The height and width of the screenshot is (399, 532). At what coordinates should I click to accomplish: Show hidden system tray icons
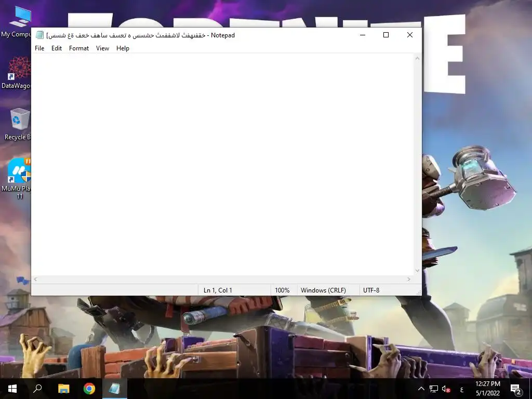click(x=421, y=389)
